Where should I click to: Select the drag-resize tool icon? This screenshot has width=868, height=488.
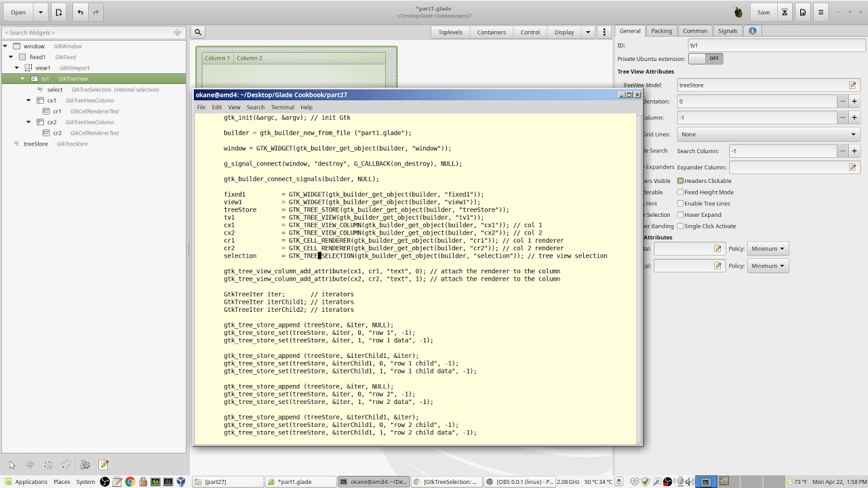[30, 465]
